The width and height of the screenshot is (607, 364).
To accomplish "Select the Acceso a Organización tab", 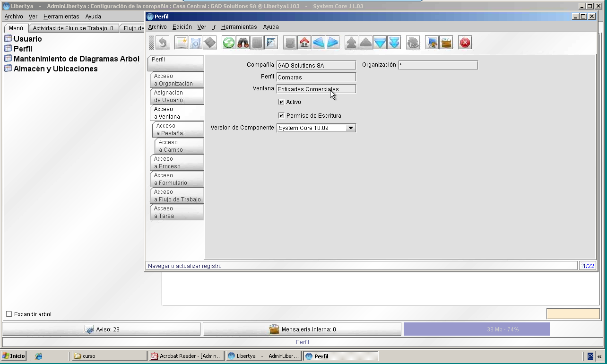I will click(177, 80).
